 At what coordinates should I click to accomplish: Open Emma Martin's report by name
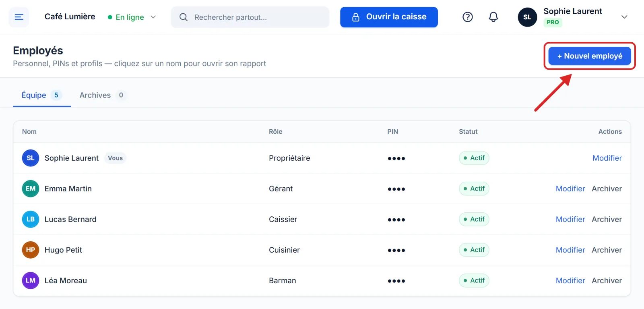click(68, 189)
